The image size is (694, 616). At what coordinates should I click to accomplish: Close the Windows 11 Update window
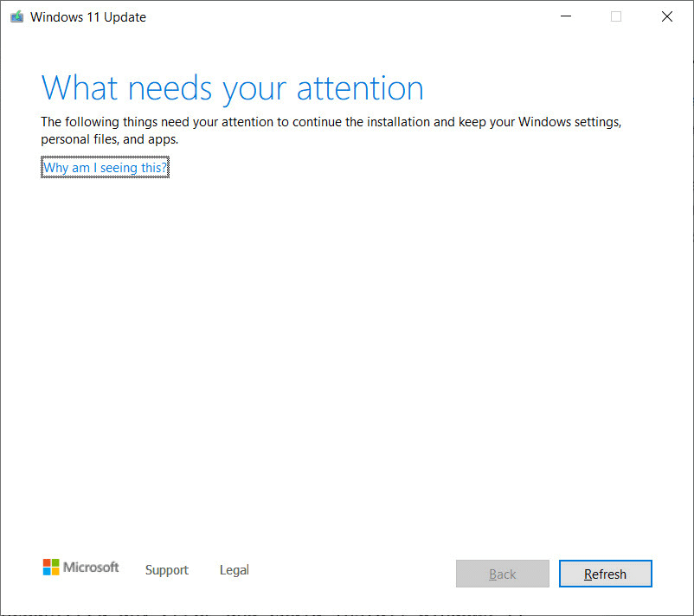point(666,16)
